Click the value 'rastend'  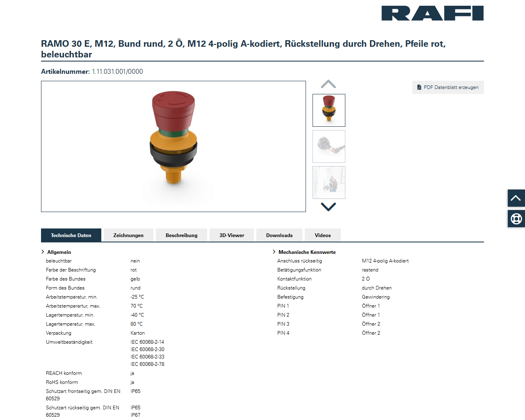coord(370,270)
